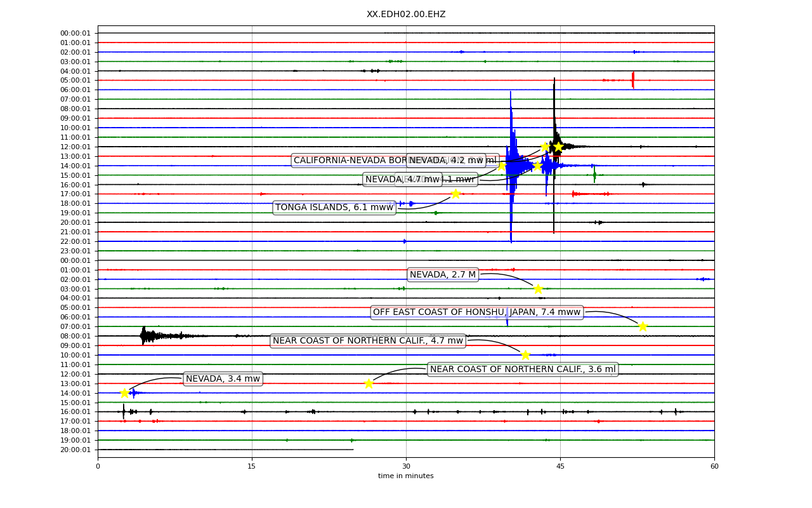Image resolution: width=812 pixels, height=508 pixels.
Task: Click the star marker for Tonga Islands event
Action: coord(455,194)
